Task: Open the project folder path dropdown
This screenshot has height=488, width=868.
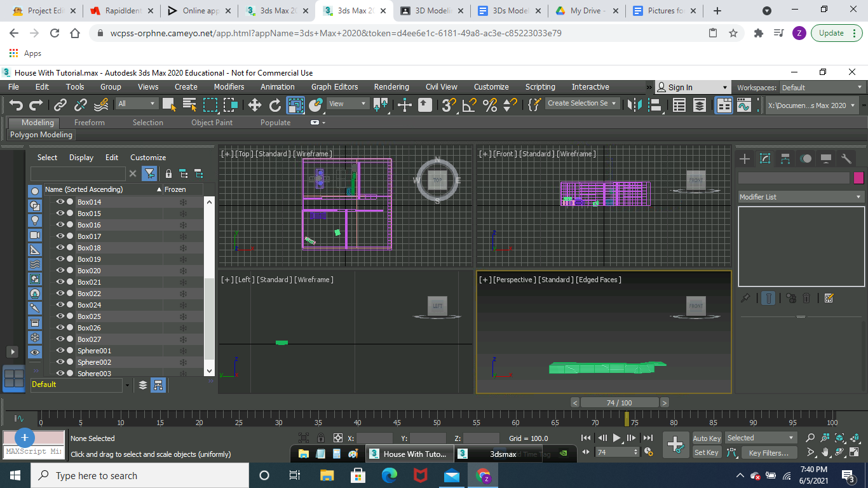Action: tap(812, 105)
